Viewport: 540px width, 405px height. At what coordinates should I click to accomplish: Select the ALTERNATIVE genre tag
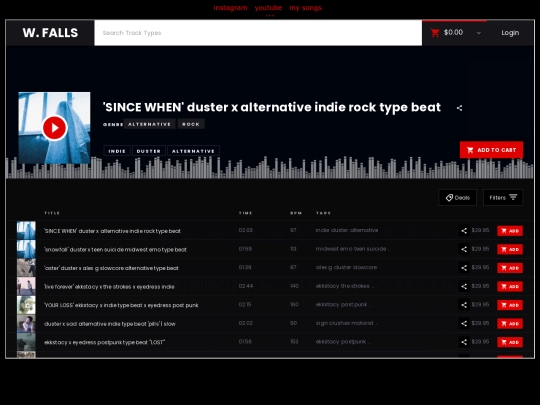click(x=149, y=124)
